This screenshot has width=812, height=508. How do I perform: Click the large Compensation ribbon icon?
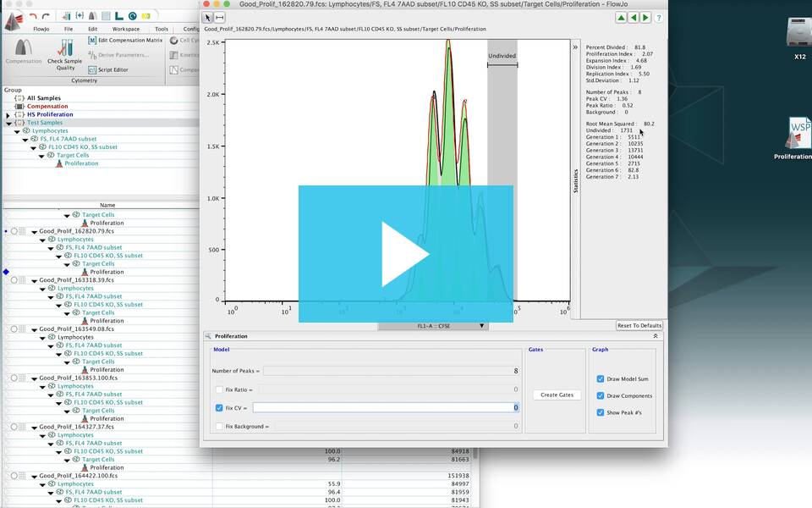click(x=24, y=47)
